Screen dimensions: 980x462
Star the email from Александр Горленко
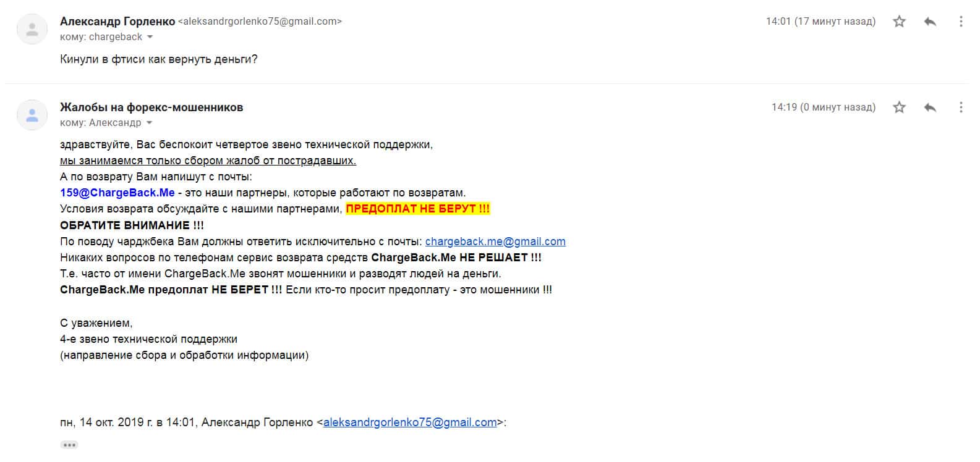(x=899, y=22)
